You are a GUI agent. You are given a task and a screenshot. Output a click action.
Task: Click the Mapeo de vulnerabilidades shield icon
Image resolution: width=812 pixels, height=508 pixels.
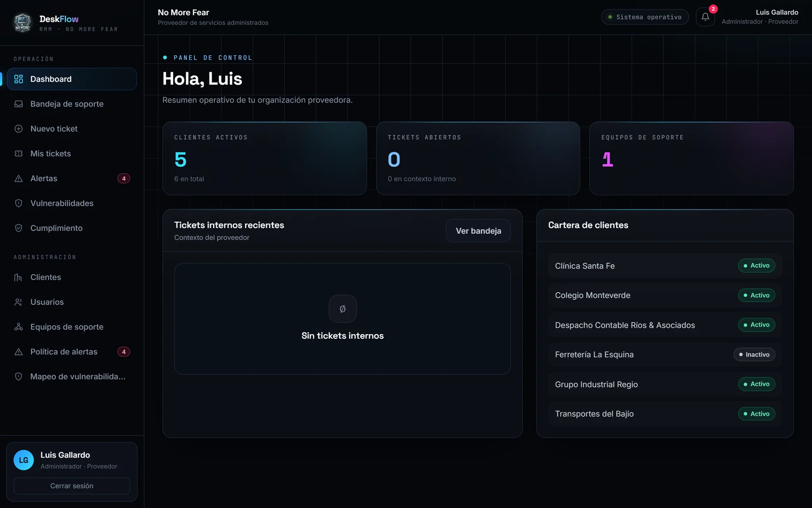[x=19, y=376]
